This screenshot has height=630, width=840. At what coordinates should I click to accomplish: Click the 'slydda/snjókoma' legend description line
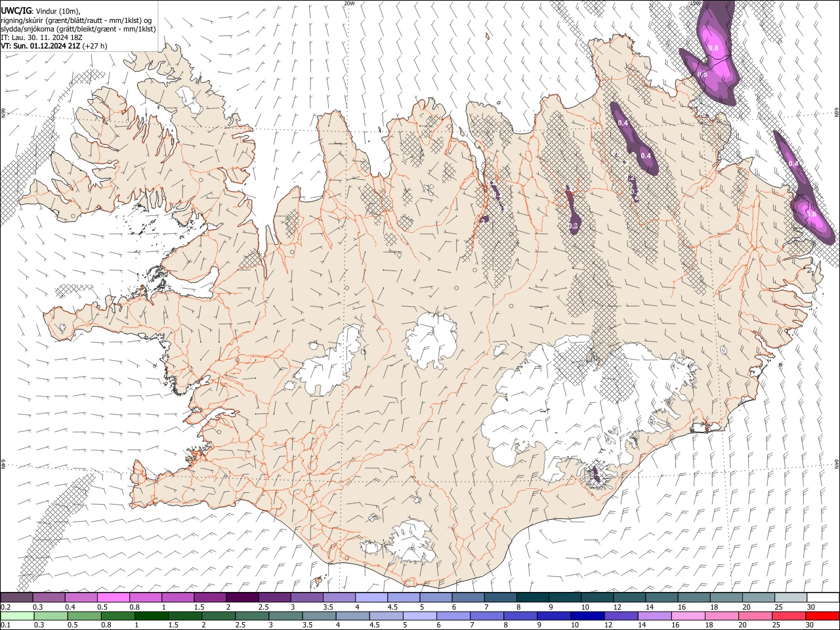[x=79, y=29]
